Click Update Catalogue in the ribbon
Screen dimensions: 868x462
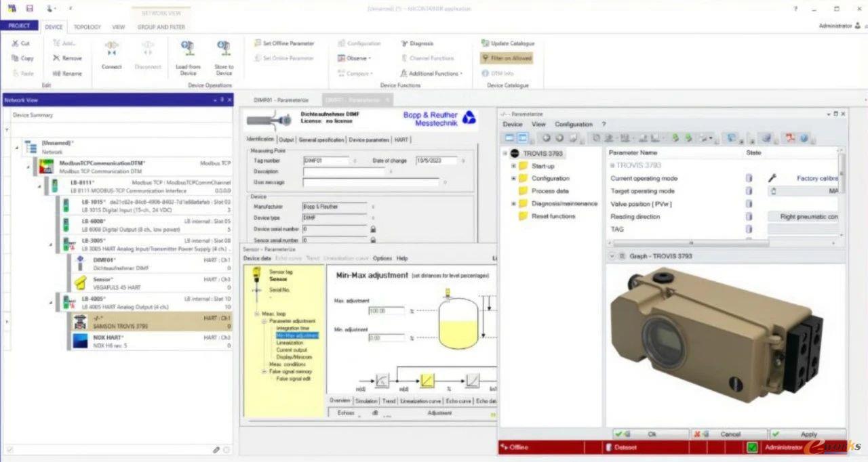(509, 43)
